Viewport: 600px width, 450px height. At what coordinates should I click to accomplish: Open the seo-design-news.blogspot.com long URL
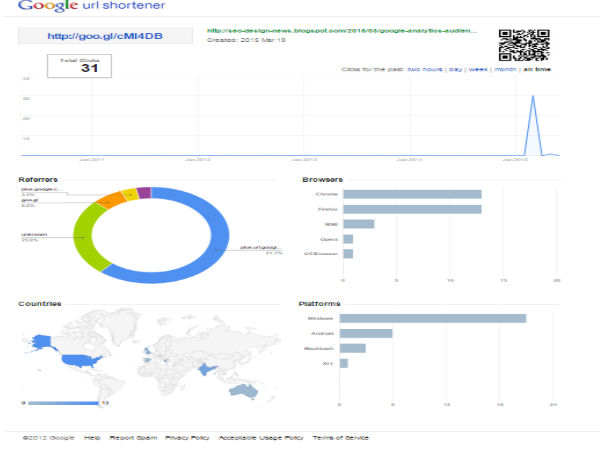click(x=342, y=31)
